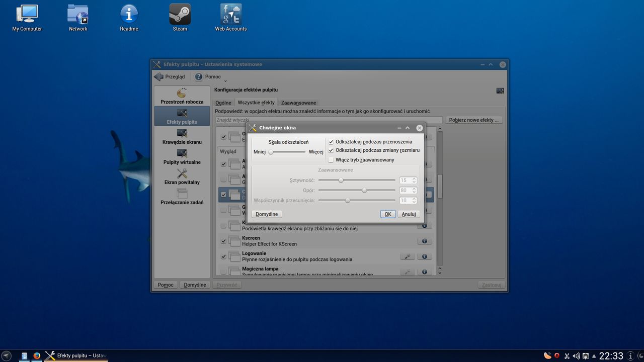Click the effects list vertical scrollbar
This screenshot has height=362, width=644.
(x=440, y=200)
